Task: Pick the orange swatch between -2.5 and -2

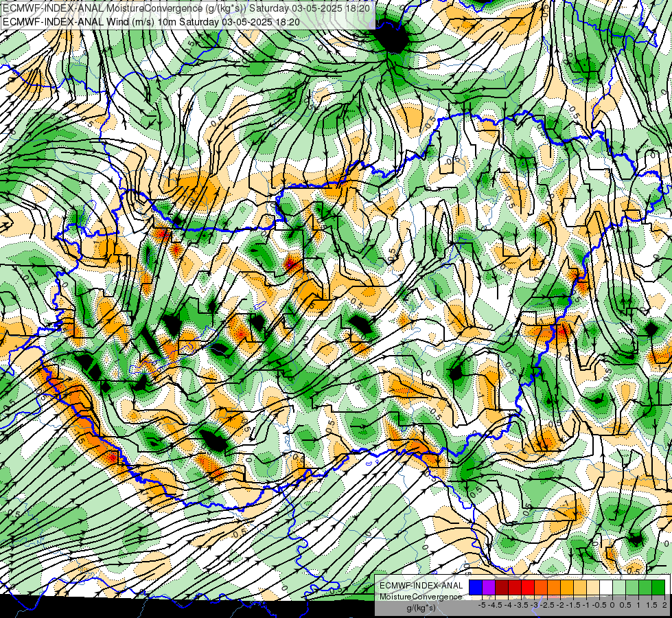Action: (x=554, y=588)
